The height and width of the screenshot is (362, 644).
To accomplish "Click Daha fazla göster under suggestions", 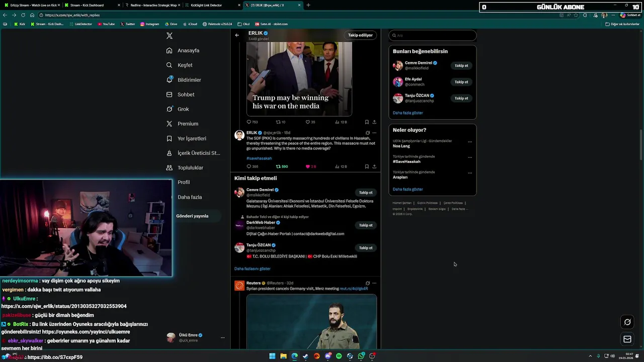I will point(408,113).
